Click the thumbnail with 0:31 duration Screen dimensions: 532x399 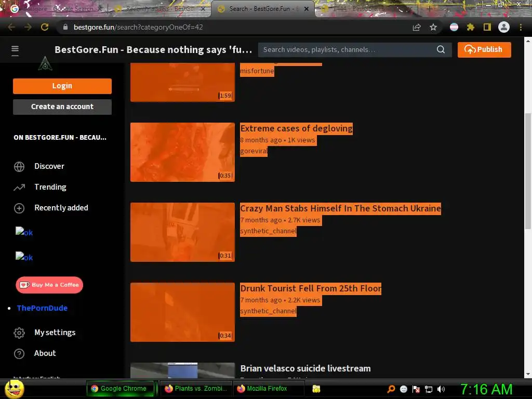182,232
